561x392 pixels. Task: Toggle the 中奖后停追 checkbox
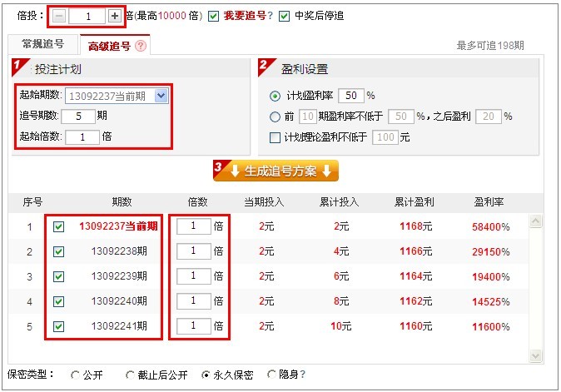click(285, 17)
